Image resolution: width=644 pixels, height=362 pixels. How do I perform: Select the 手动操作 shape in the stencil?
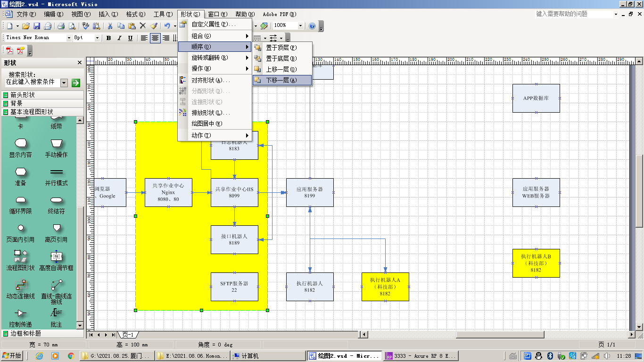click(57, 148)
